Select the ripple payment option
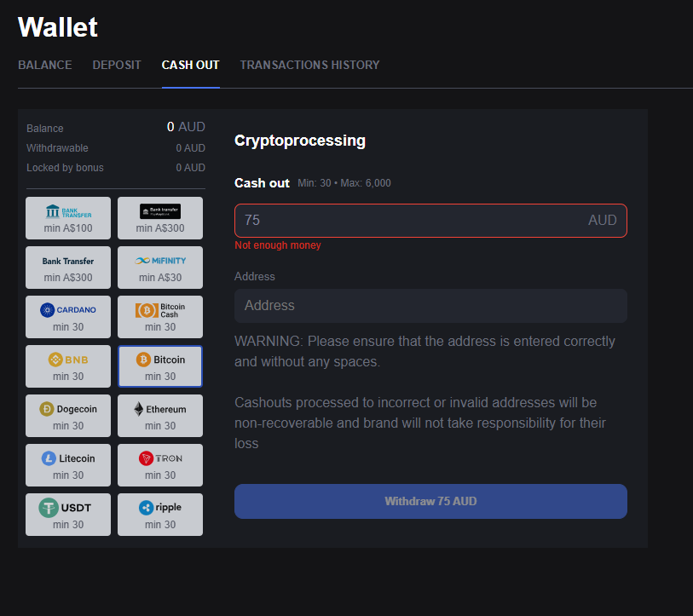This screenshot has width=693, height=616. 160,515
